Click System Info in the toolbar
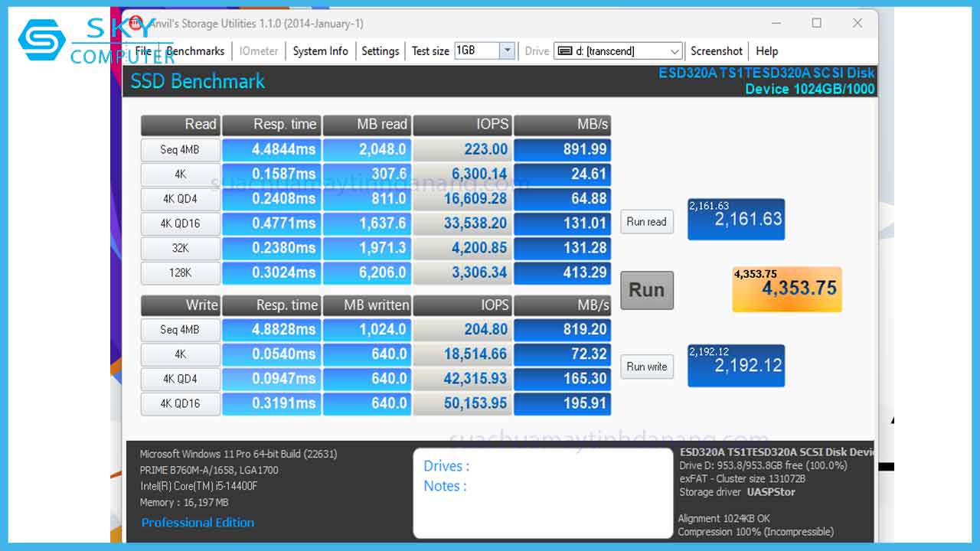The height and width of the screenshot is (551, 980). click(320, 51)
